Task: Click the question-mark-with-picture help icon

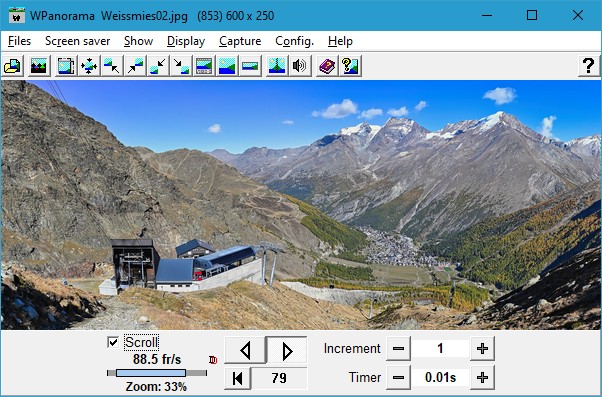Action: (x=350, y=66)
